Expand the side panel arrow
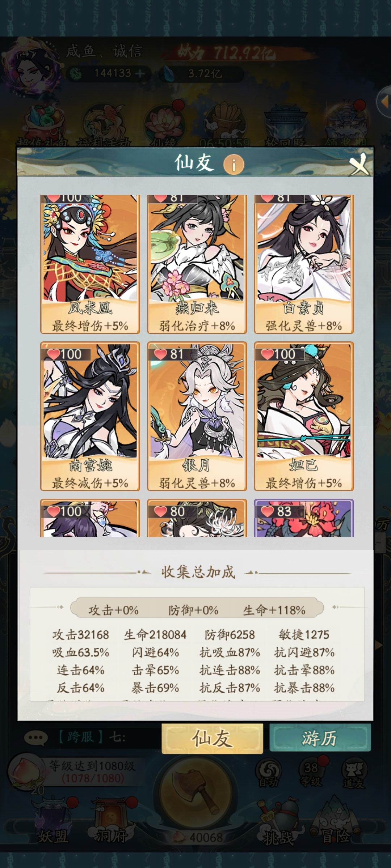This screenshot has height=868, width=391. pos(384,102)
